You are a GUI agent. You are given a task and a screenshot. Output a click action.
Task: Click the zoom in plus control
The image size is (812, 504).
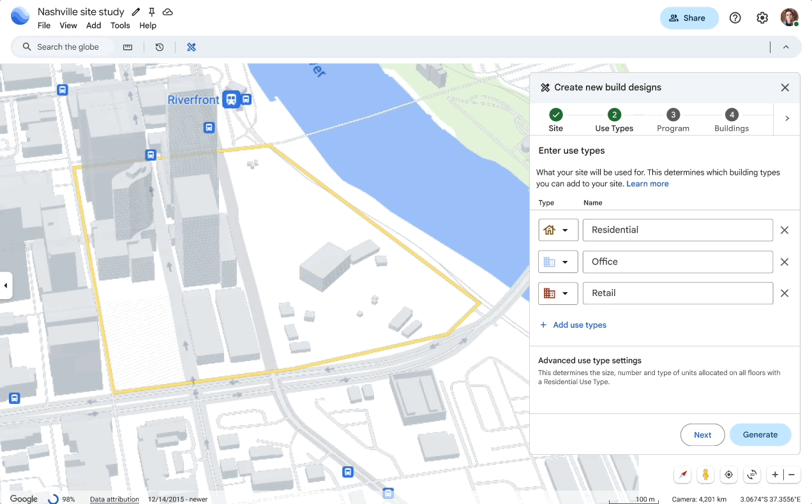click(x=774, y=475)
